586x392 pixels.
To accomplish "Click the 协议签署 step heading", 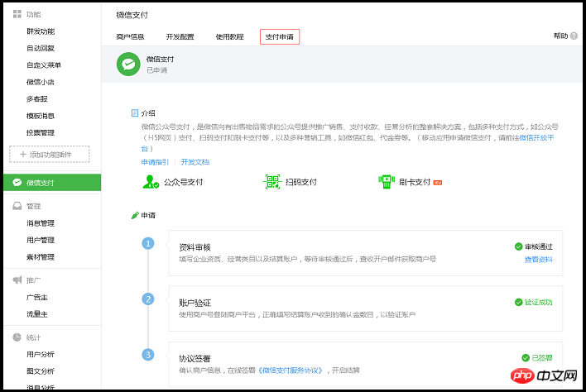I will tap(195, 359).
